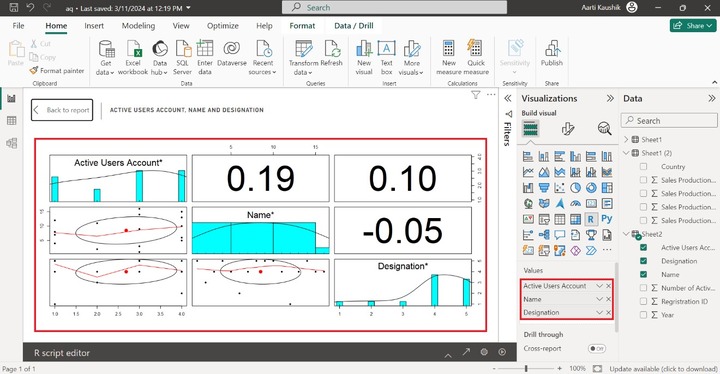
Task: Create a New measure
Action: click(x=449, y=57)
